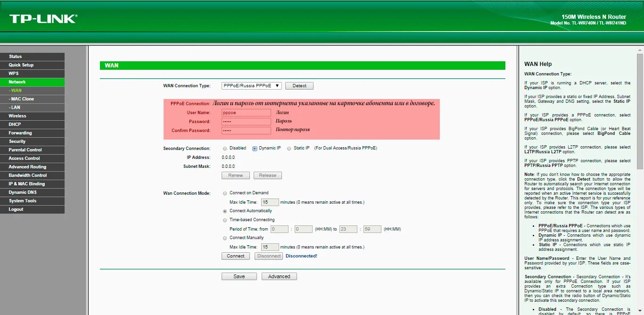This screenshot has width=644, height=315.
Task: Click the Release button
Action: tap(267, 175)
